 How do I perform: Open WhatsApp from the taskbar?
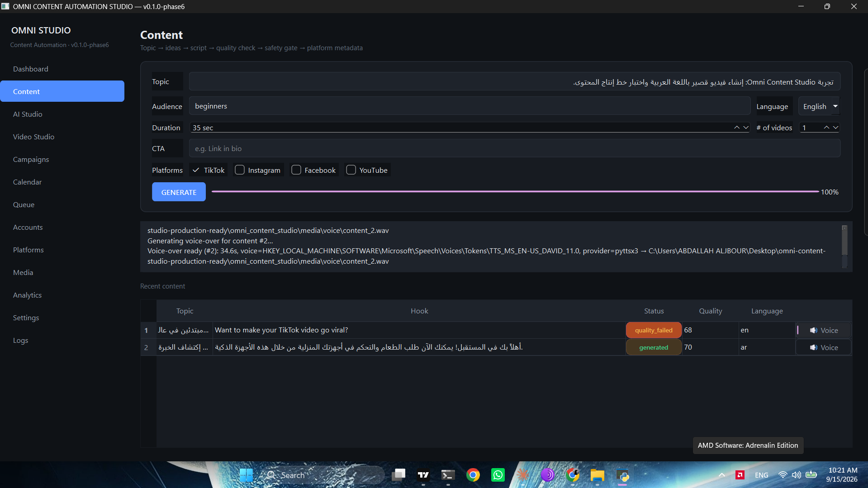[x=498, y=475]
